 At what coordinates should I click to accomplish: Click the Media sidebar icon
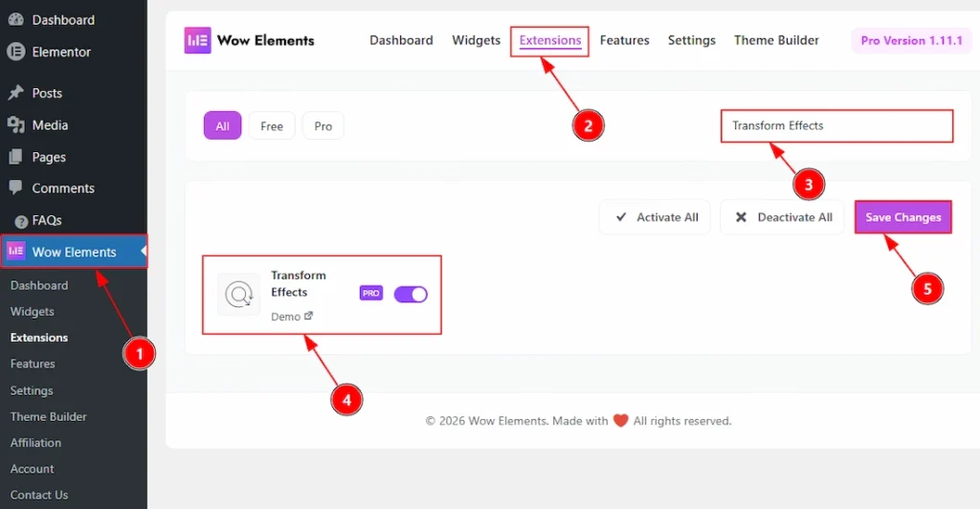(x=15, y=125)
